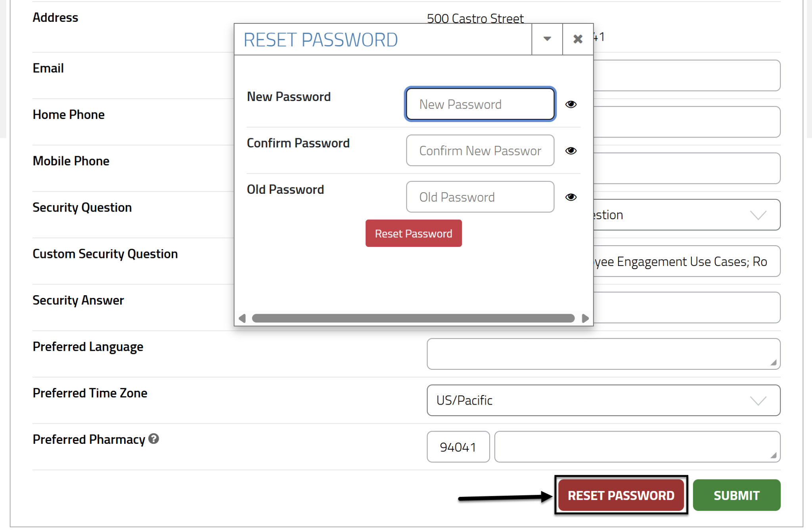Select the Old Password input box

click(480, 197)
